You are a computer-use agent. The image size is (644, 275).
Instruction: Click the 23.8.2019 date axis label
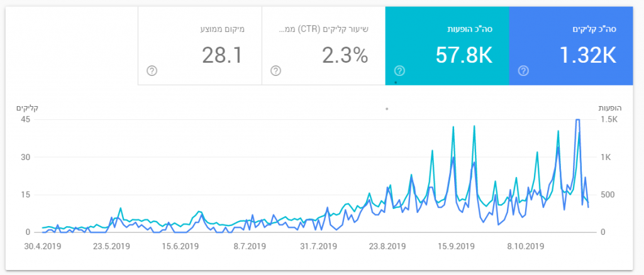pyautogui.click(x=387, y=246)
